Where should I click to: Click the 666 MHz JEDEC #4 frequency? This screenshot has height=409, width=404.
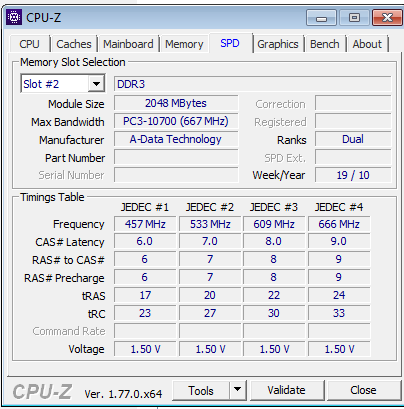(x=339, y=224)
